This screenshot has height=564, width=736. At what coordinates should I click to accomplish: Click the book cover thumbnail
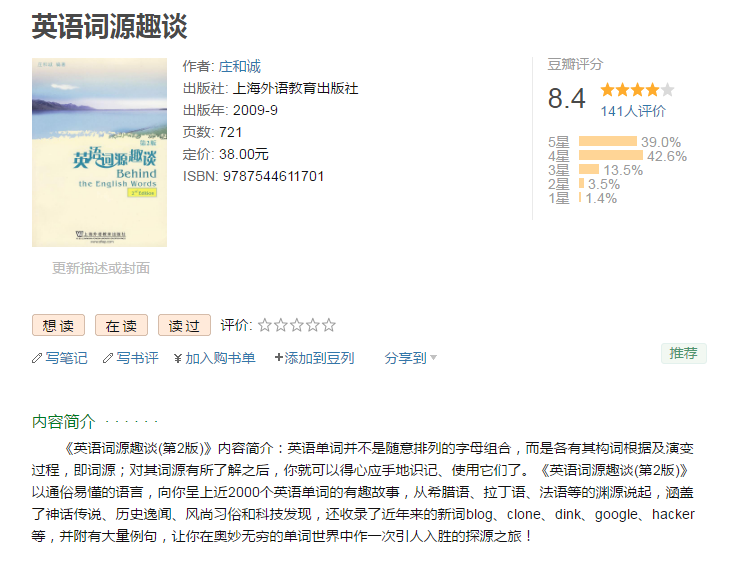pos(100,152)
